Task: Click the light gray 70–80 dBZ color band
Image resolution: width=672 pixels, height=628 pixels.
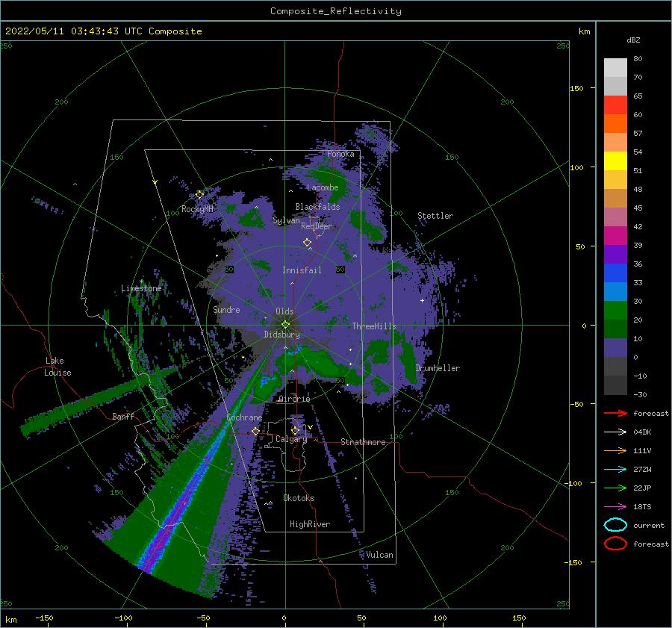Action: point(615,68)
